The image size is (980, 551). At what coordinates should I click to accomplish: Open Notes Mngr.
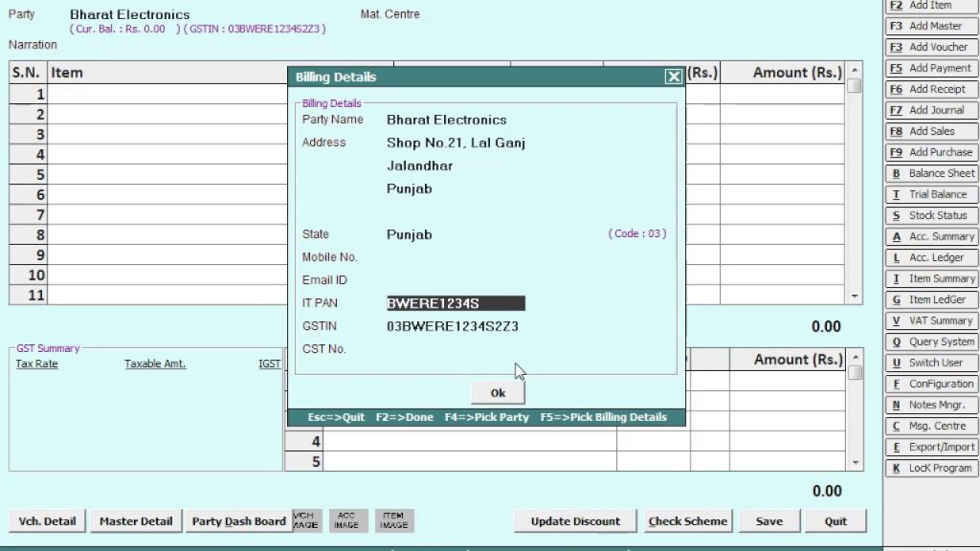(931, 405)
